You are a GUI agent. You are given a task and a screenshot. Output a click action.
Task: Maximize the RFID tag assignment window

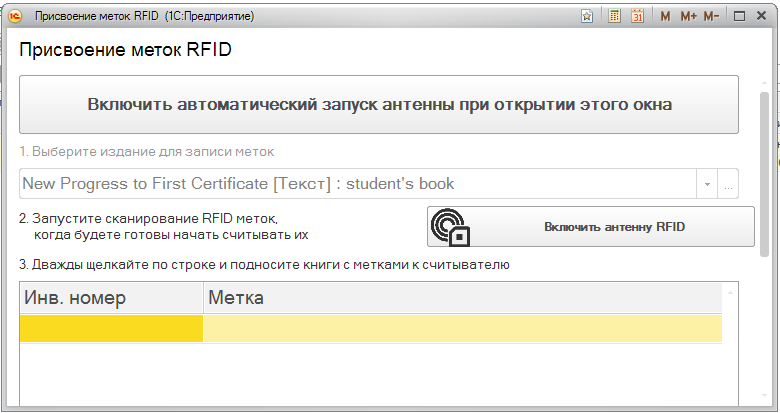(x=740, y=17)
